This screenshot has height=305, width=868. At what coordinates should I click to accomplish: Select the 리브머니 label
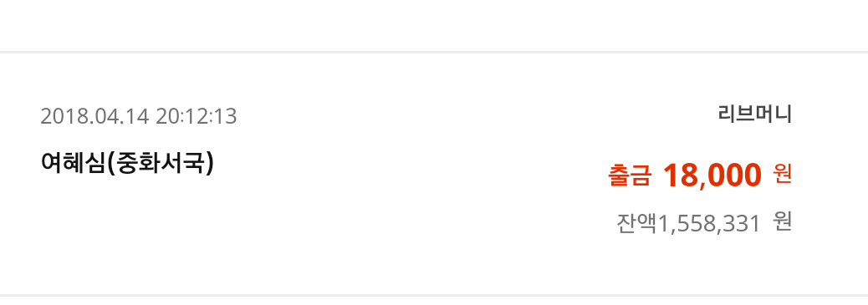(x=754, y=114)
